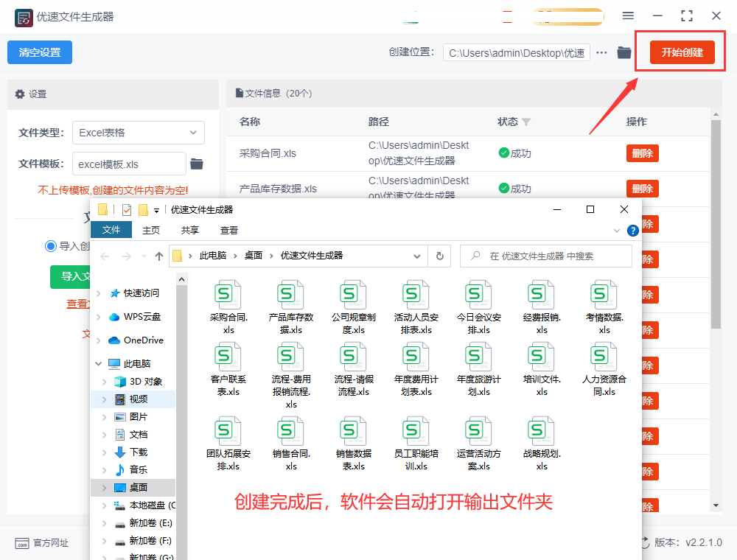Click the Explorer up-directory arrow
The image size is (737, 560).
coord(159,256)
